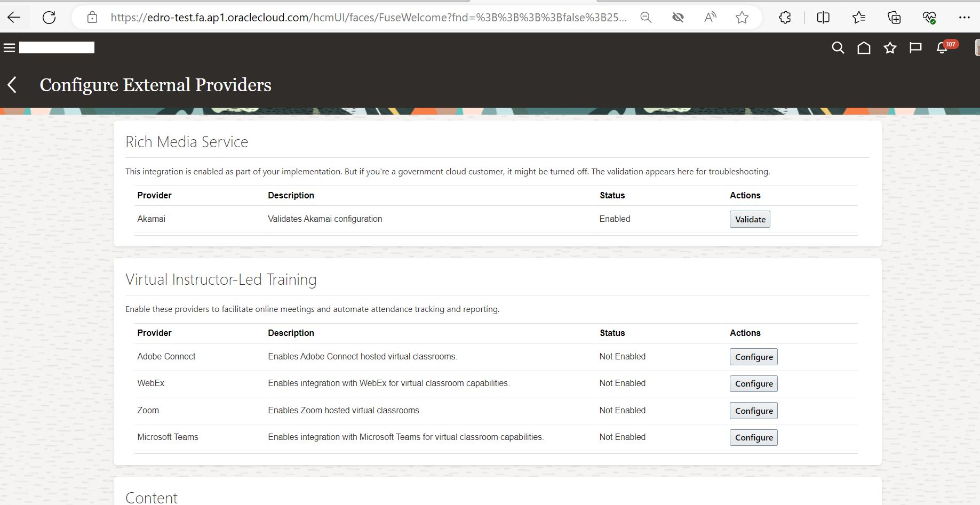The height and width of the screenshot is (505, 980).
Task: Click Not Enabled status for Microsoft Teams
Action: tap(623, 437)
